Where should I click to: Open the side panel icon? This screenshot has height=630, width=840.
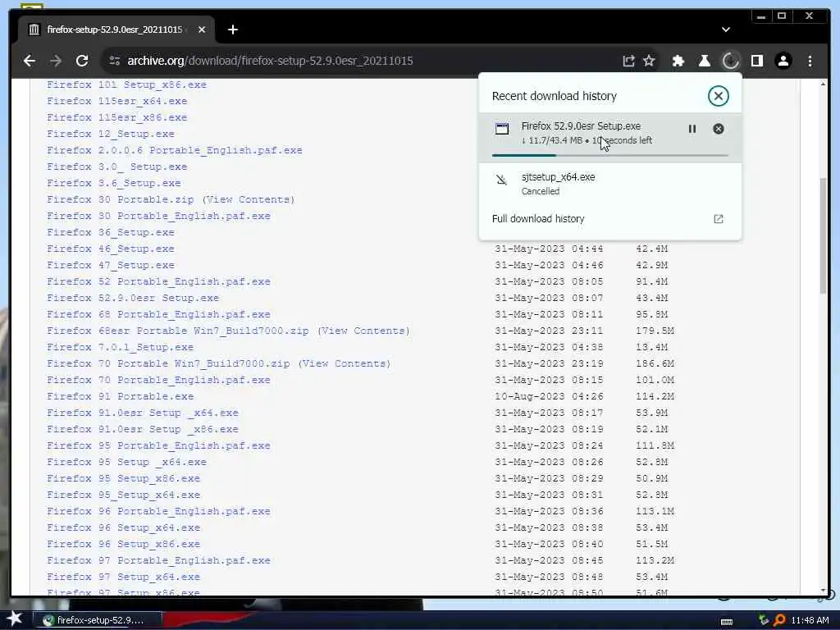point(757,61)
